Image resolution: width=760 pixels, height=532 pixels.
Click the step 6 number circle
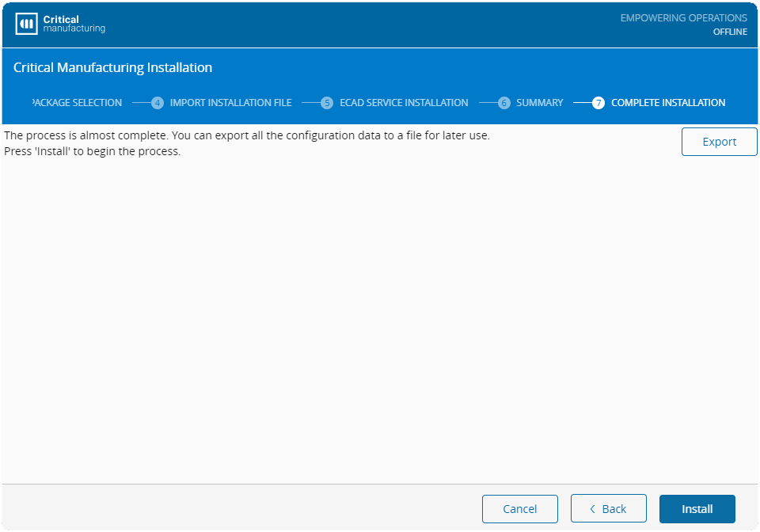point(504,103)
